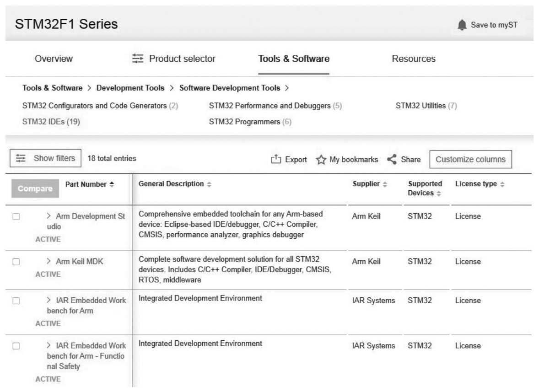Screen dimensions: 539x392
Task: Sort by Part Number arrow icon
Action: click(112, 184)
